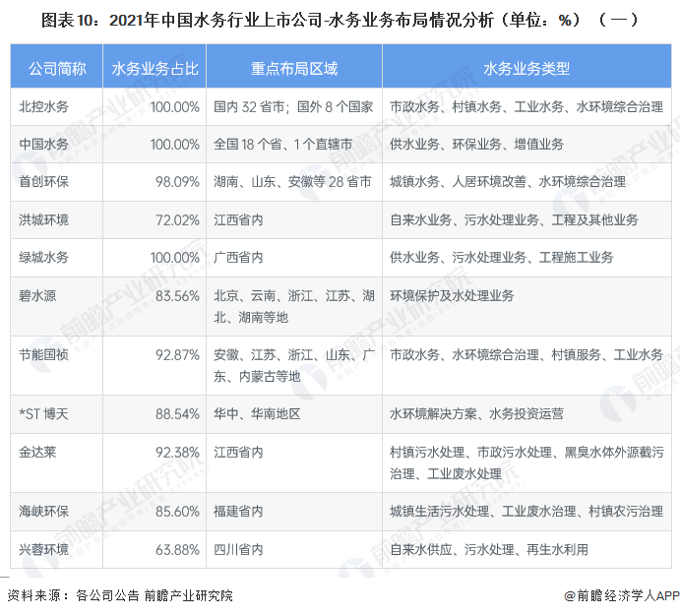Select the 重点布局区域 column header
The image size is (680, 616).
(293, 68)
